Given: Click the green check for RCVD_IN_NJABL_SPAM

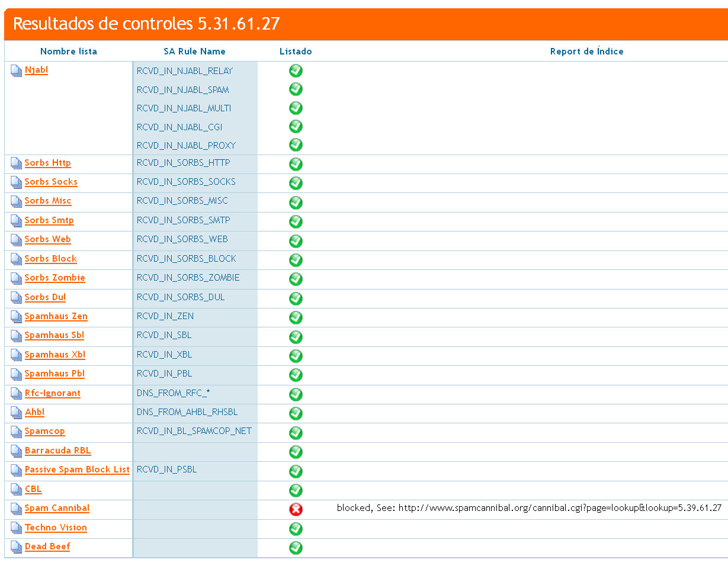Looking at the screenshot, I should click(x=296, y=89).
